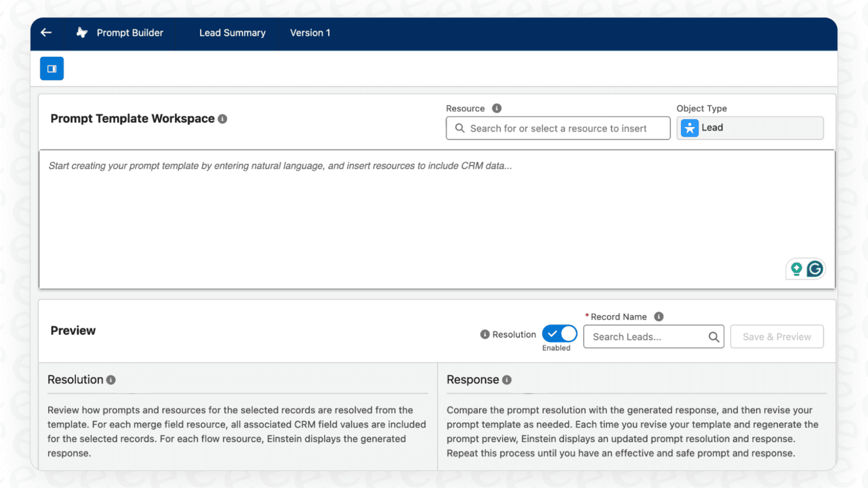Open the resource selector to insert CRM data
The width and height of the screenshot is (868, 488).
[x=558, y=128]
